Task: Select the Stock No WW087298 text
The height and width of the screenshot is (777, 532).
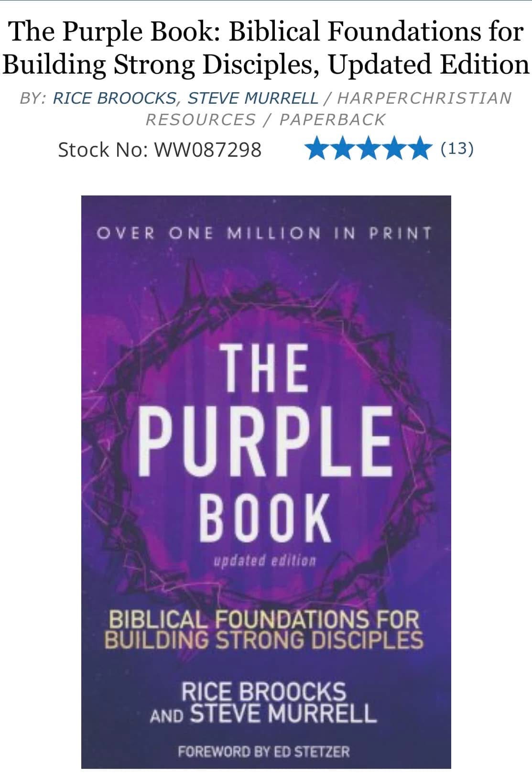Action: (x=160, y=150)
